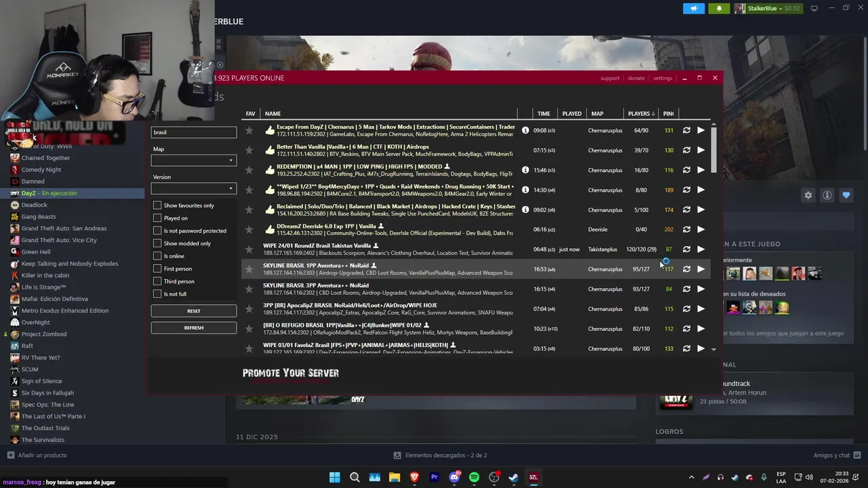Open Premiere Pro from the taskbar
Viewport: 868px width, 488px height.
coord(435,477)
